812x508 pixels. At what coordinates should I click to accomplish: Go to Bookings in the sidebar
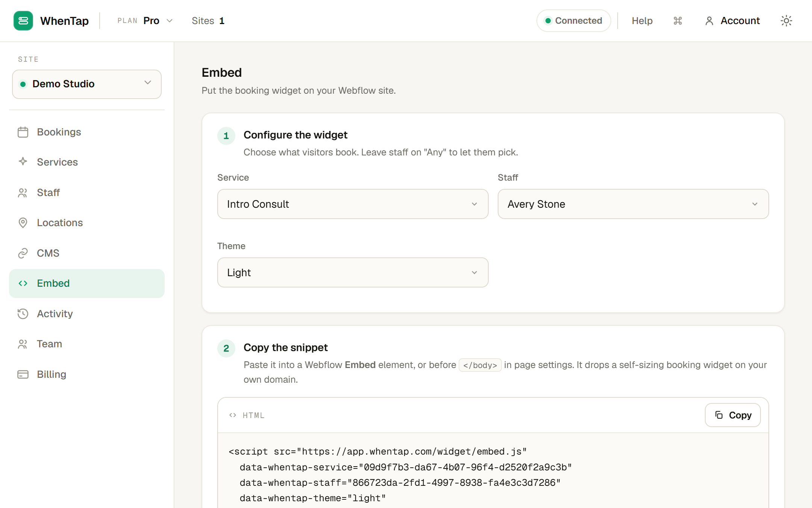(x=87, y=132)
